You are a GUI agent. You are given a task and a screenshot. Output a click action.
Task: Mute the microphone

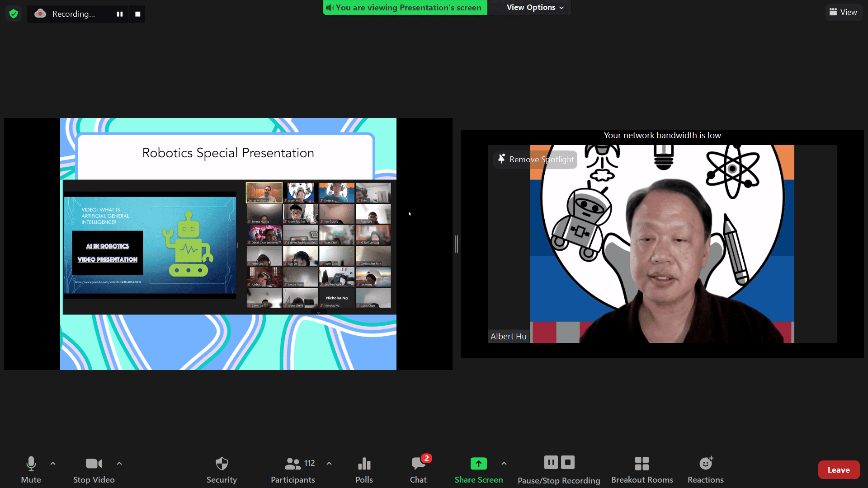(31, 470)
